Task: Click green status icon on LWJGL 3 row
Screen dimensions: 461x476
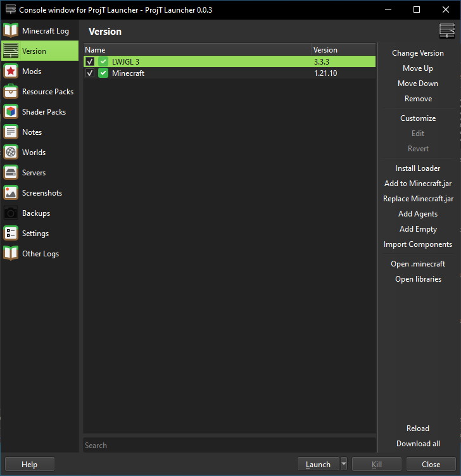Action: (x=103, y=61)
